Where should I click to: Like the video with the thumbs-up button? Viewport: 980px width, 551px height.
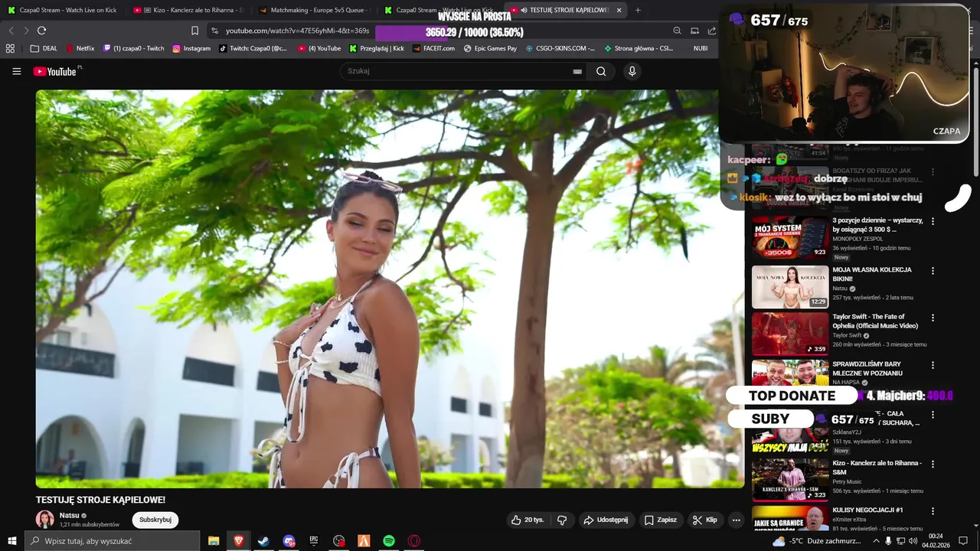pyautogui.click(x=528, y=520)
